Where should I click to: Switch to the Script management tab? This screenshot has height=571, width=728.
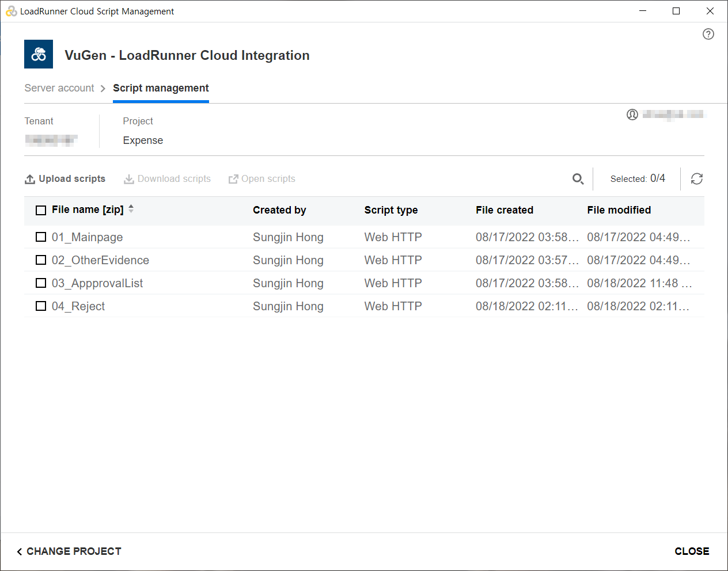(161, 88)
